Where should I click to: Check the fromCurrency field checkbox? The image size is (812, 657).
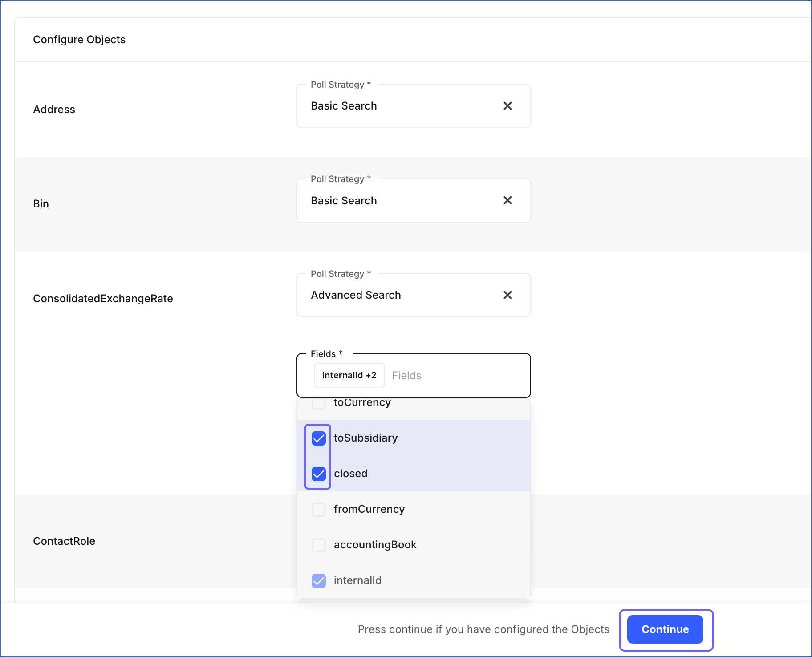[x=319, y=510]
